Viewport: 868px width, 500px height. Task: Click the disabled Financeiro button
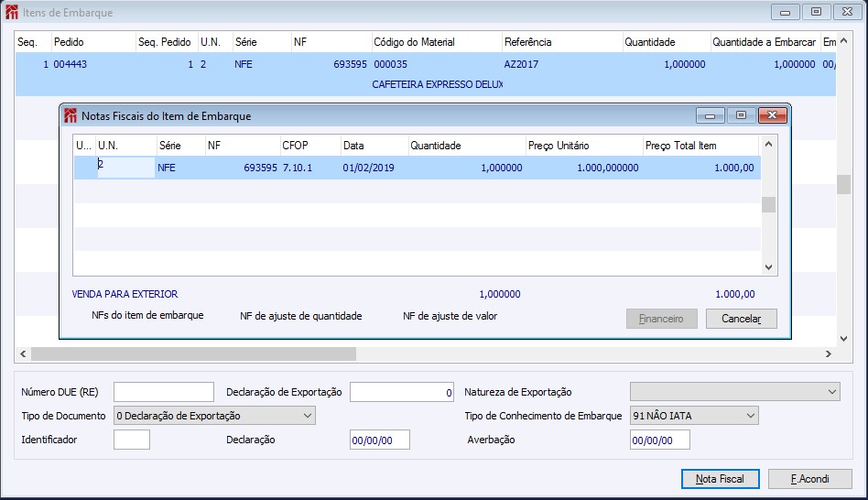click(661, 319)
